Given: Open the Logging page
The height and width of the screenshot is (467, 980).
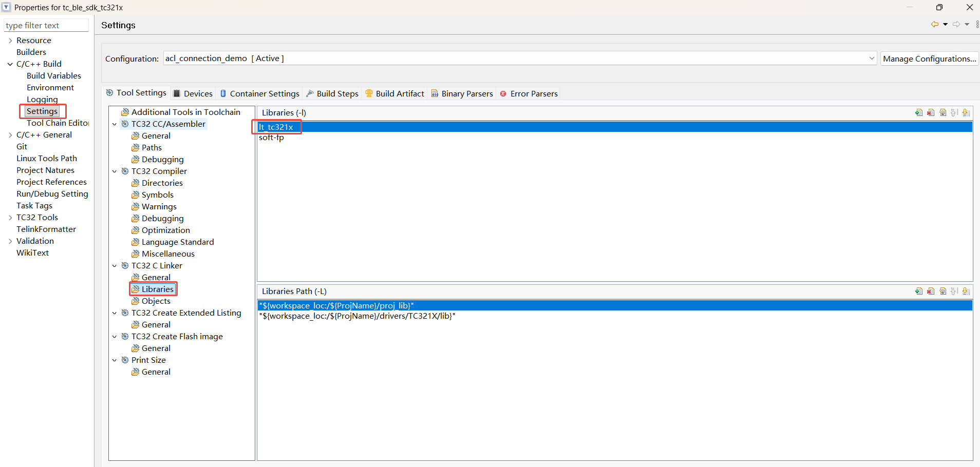Looking at the screenshot, I should (x=42, y=100).
